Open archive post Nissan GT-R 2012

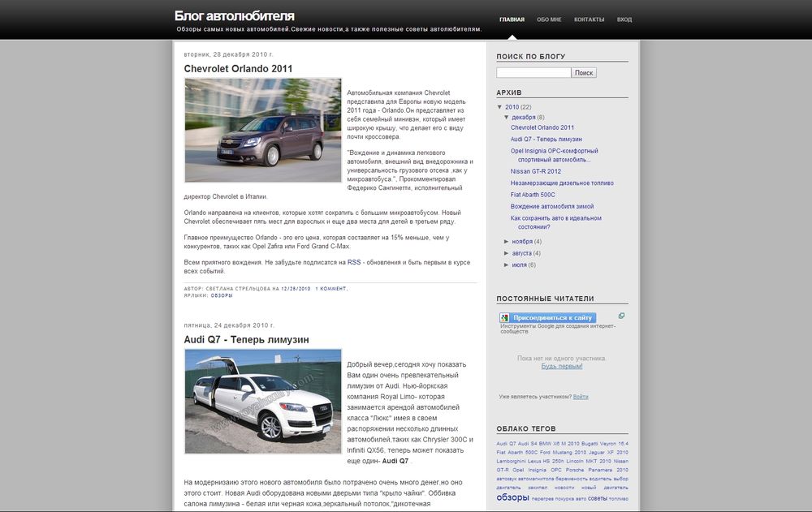(535, 171)
